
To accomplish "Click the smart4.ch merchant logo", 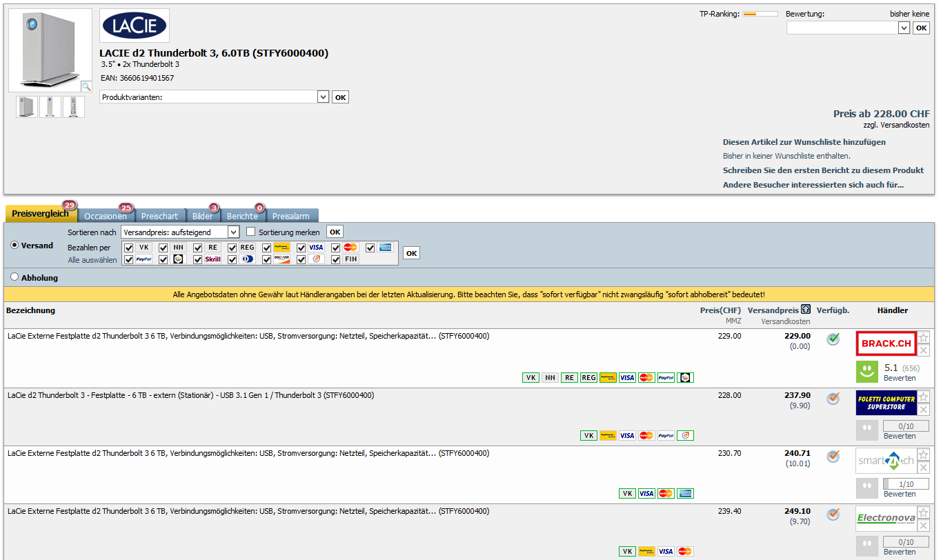I will [x=886, y=461].
